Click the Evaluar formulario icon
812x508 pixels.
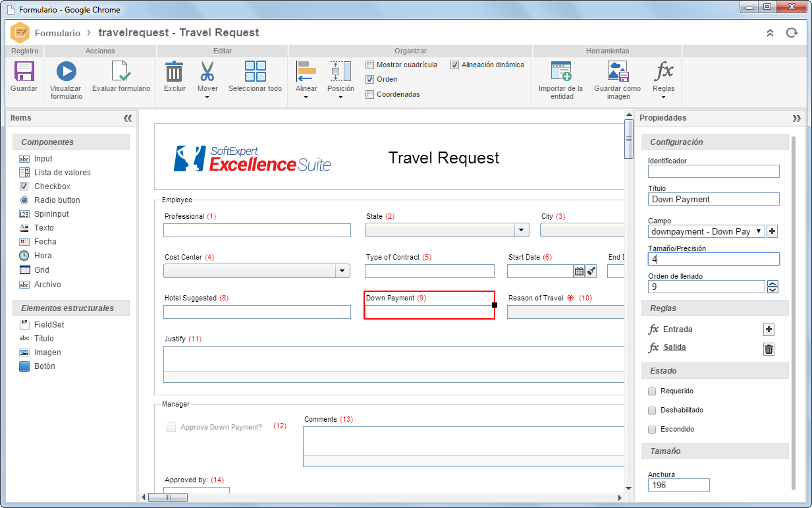(x=121, y=71)
